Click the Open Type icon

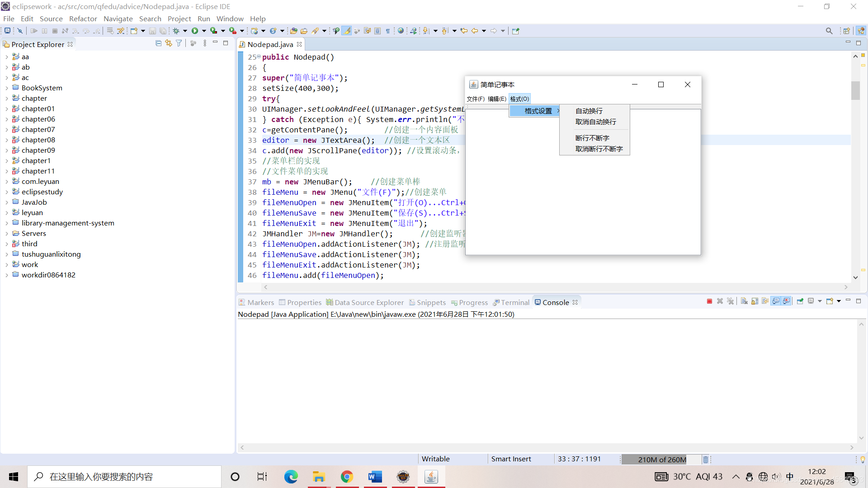coord(294,31)
